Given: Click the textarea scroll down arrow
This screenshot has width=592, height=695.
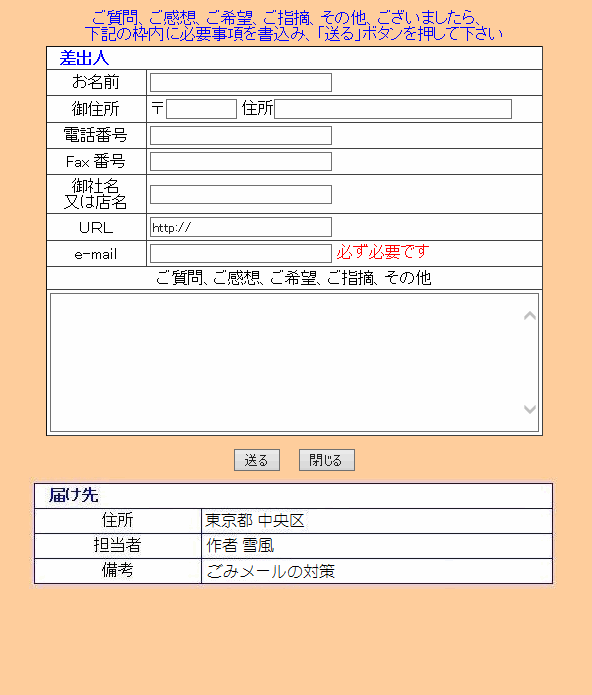Looking at the screenshot, I should pos(530,409).
